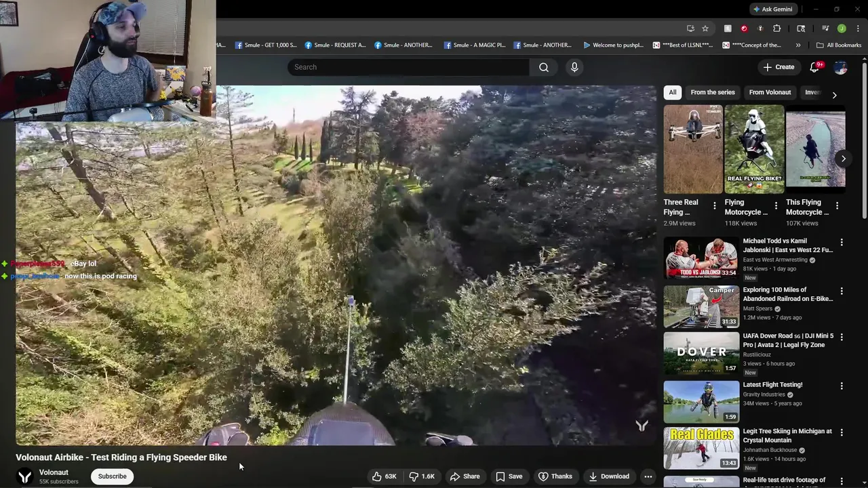Download the video
868x488 pixels.
pyautogui.click(x=609, y=476)
